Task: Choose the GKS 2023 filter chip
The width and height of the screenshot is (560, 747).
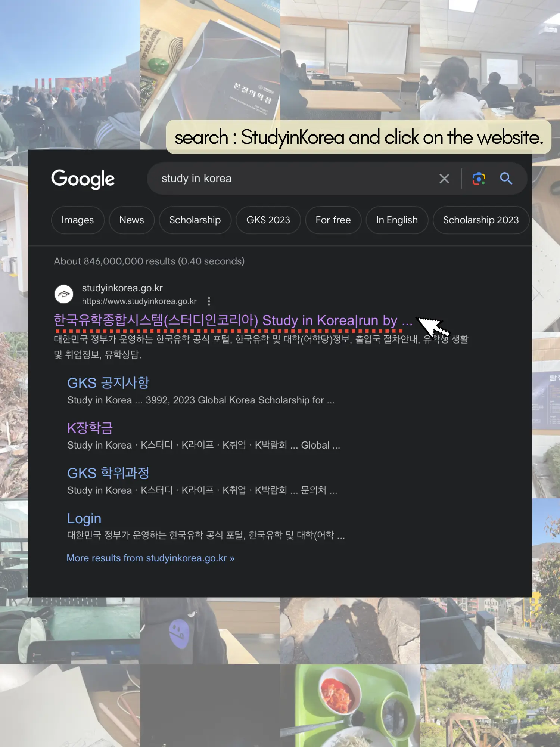Action: coord(268,220)
